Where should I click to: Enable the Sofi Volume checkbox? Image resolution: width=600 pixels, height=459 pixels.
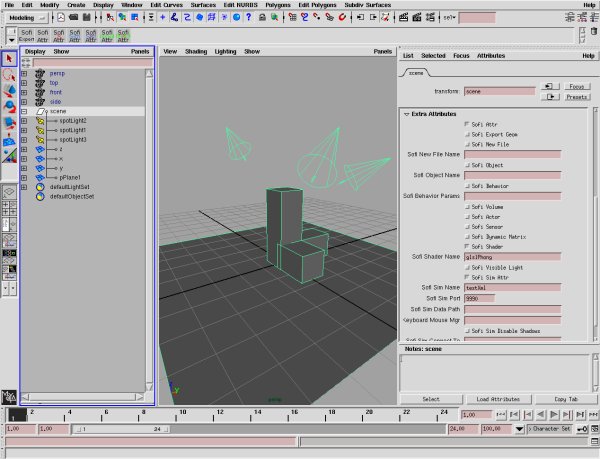pos(467,207)
